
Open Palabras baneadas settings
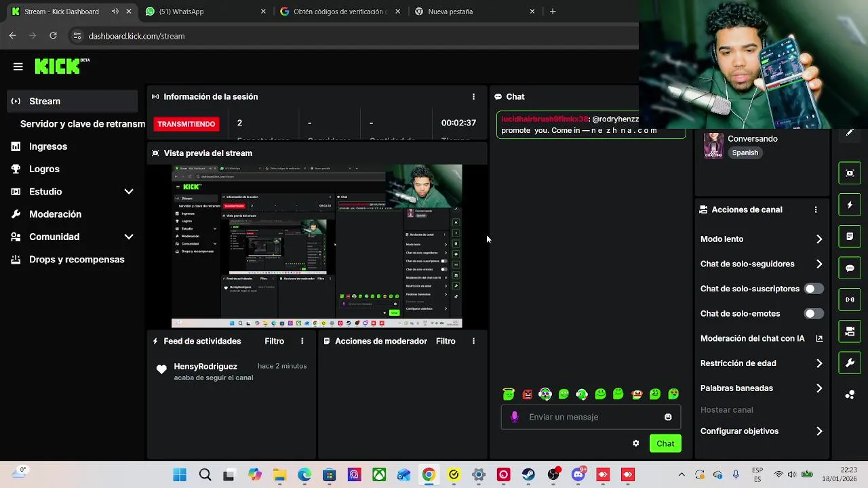[x=761, y=388]
